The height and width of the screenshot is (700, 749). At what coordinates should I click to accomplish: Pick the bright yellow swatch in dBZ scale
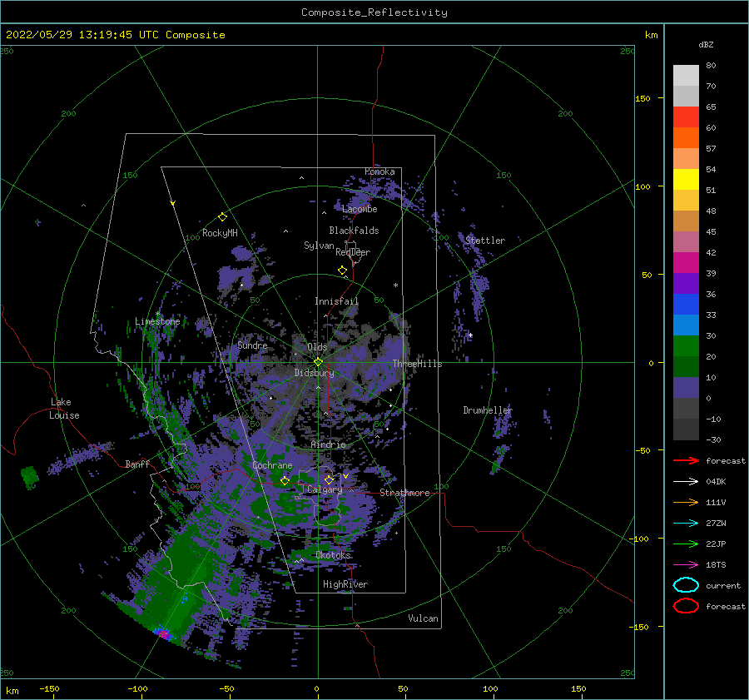pos(686,179)
